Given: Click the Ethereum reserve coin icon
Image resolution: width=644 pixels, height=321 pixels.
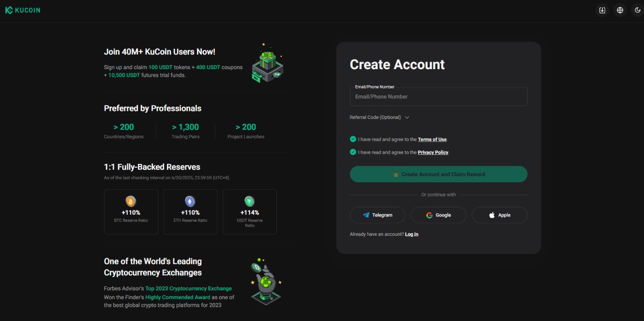Looking at the screenshot, I should [190, 201].
